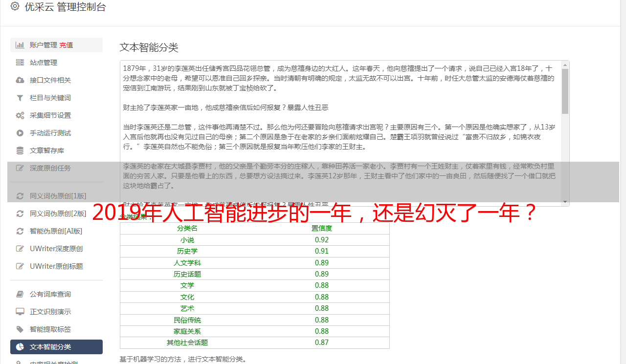
Task: Click the 0.87 confidence value
Action: tap(322, 343)
